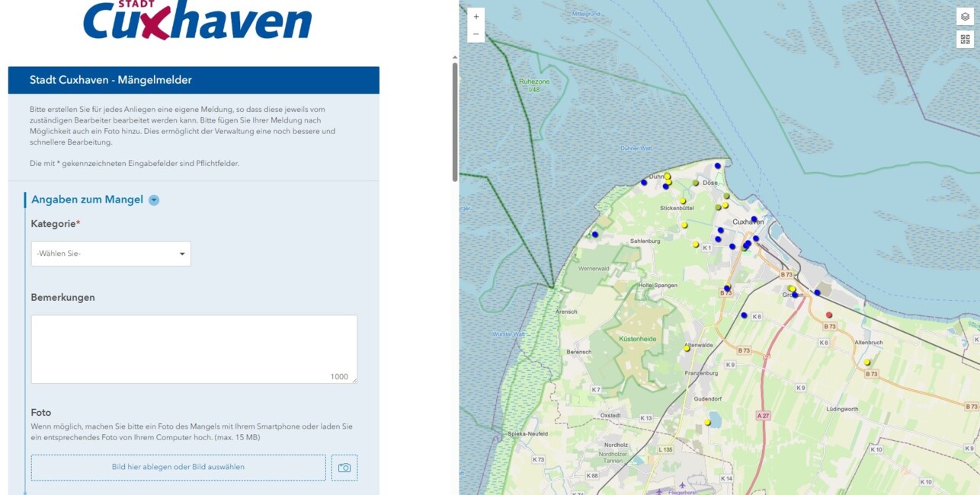Open the map layers switcher
Viewport: 980px width, 495px height.
965,17
